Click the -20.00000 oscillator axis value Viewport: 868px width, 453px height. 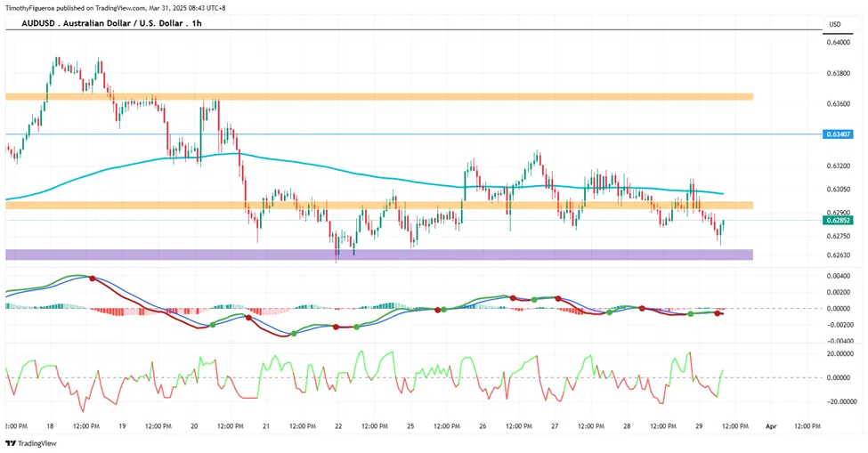[x=840, y=402]
